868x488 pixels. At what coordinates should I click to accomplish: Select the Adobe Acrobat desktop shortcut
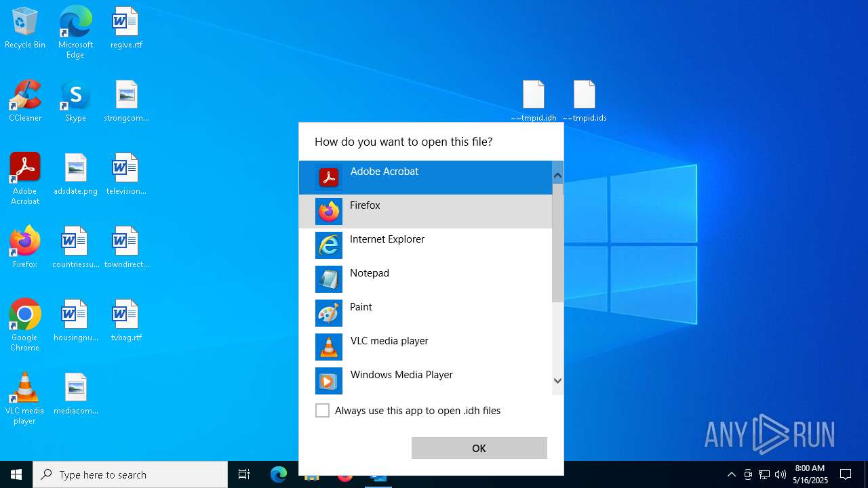click(x=25, y=179)
